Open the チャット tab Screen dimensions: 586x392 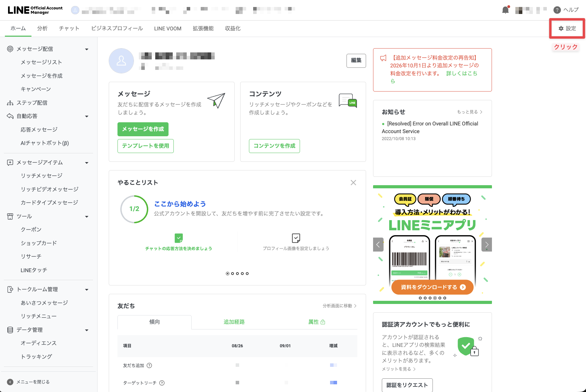click(69, 28)
